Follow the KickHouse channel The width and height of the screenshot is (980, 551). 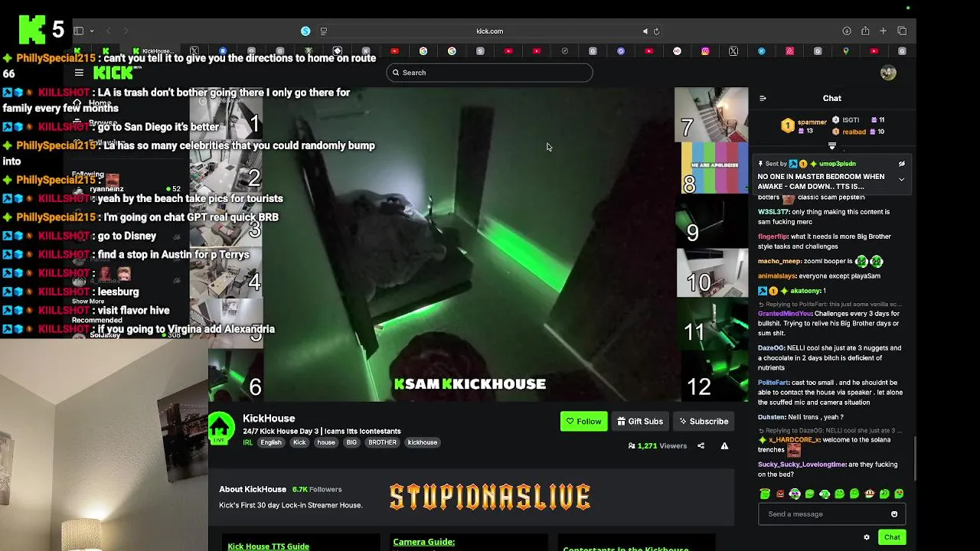pyautogui.click(x=583, y=421)
